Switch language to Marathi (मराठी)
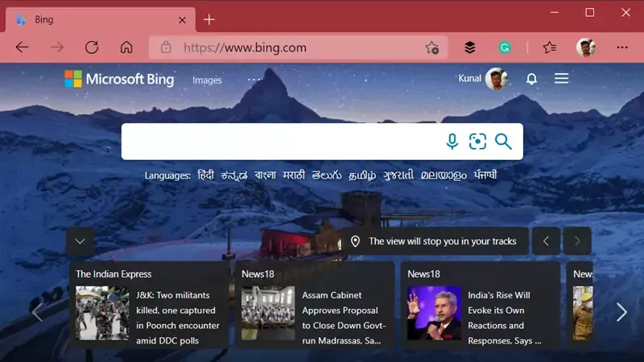The height and width of the screenshot is (362, 644). [x=294, y=175]
